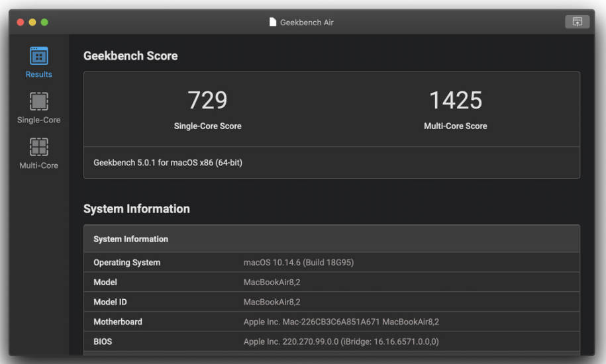The image size is (606, 364).
Task: Select the 729 single-core score value
Action: click(x=207, y=101)
